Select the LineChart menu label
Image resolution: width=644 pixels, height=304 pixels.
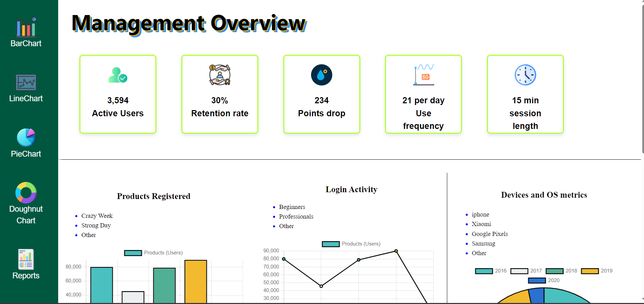[26, 98]
